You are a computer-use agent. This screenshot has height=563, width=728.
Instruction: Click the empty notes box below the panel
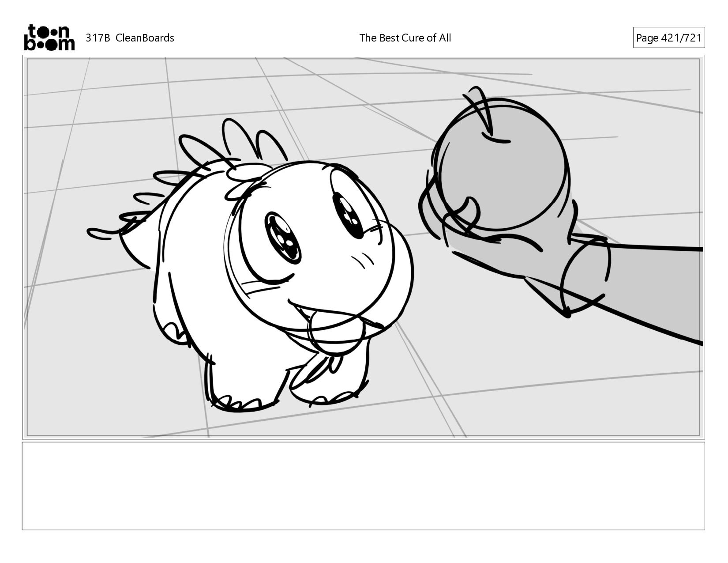pos(363,486)
